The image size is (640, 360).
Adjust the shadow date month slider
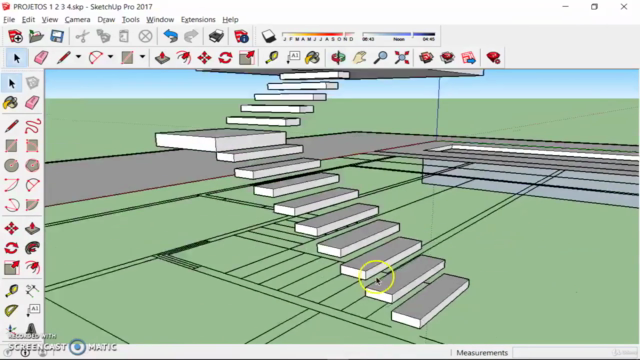[318, 35]
